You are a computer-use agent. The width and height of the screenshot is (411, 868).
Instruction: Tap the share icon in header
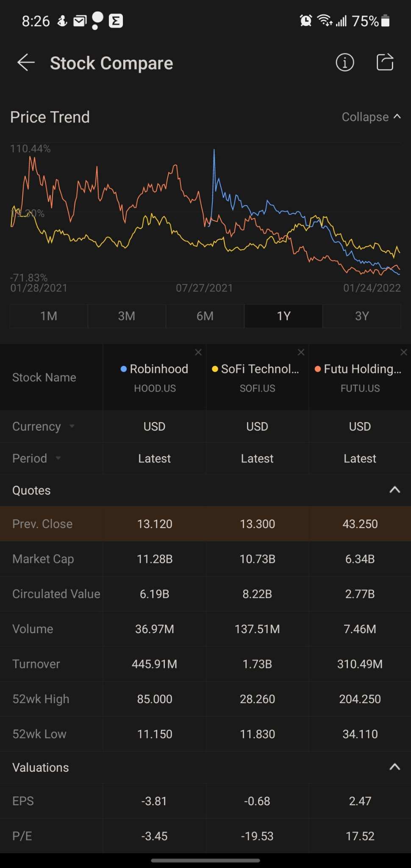385,62
